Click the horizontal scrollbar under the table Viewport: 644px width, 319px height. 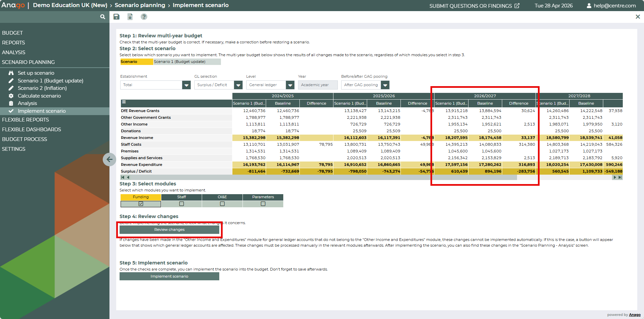pos(323,177)
